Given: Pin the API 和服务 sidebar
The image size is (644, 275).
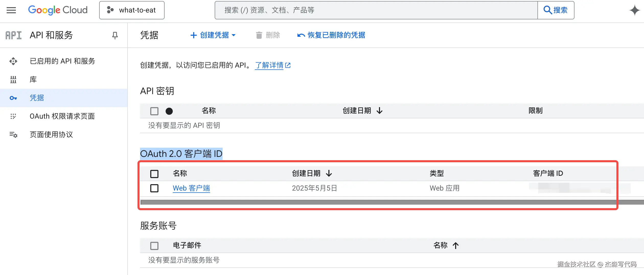Looking at the screenshot, I should 115,35.
